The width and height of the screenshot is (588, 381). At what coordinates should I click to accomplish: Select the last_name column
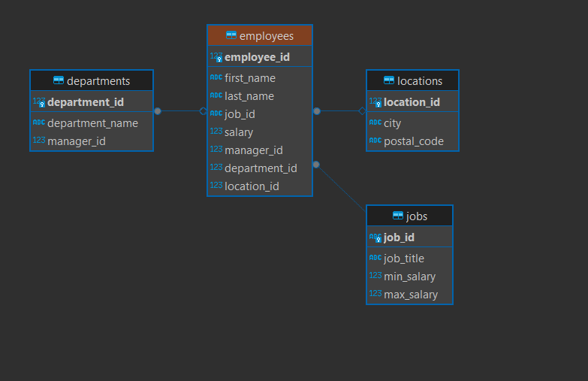(x=260, y=95)
